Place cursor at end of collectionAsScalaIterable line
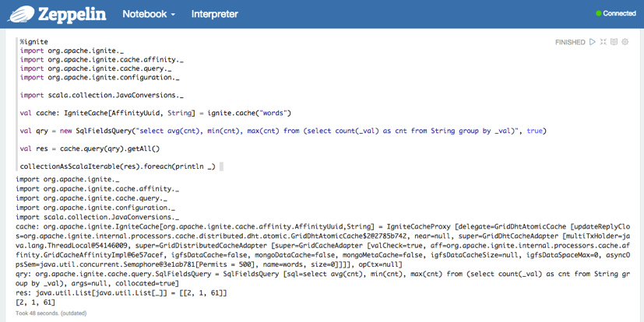The width and height of the screenshot is (644, 322). coord(216,166)
